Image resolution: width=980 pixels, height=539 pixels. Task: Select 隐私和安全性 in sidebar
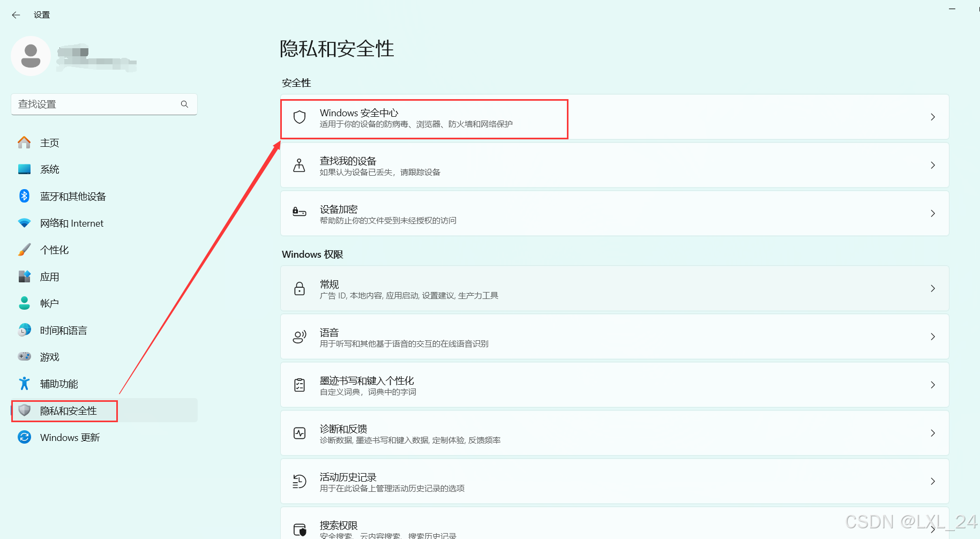click(104, 410)
